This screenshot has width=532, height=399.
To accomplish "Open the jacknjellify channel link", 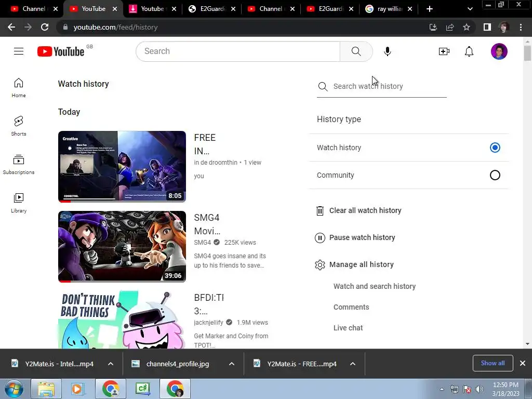I will click(x=208, y=323).
